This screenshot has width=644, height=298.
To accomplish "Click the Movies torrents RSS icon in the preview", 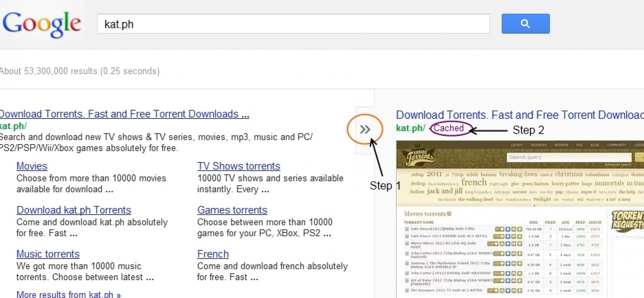I will (449, 214).
